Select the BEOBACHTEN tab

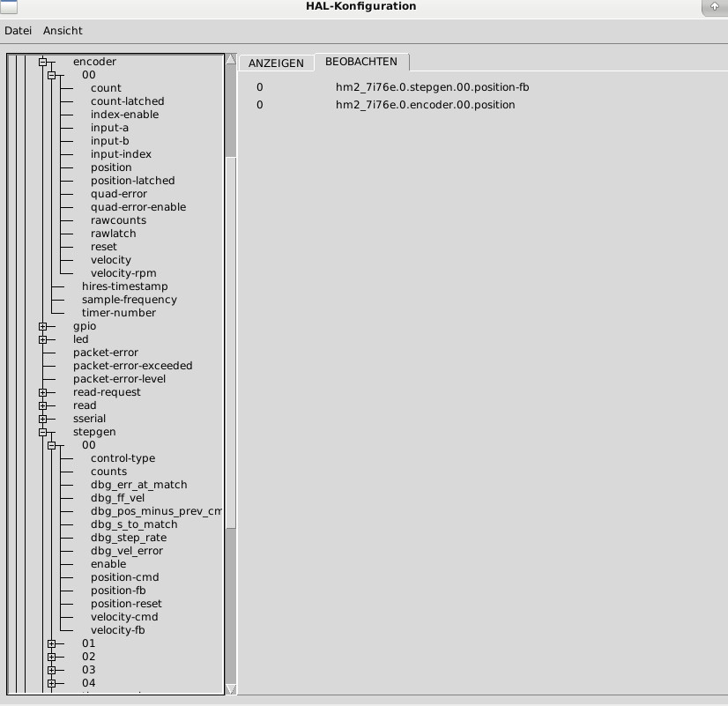point(361,62)
